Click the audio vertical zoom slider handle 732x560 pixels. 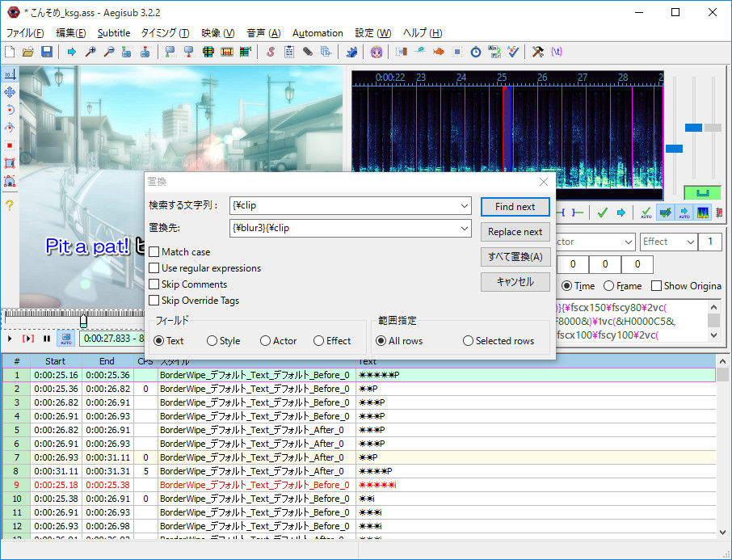[693, 128]
